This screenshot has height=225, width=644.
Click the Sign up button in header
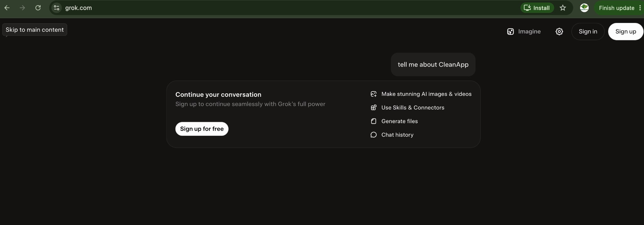coord(625,31)
